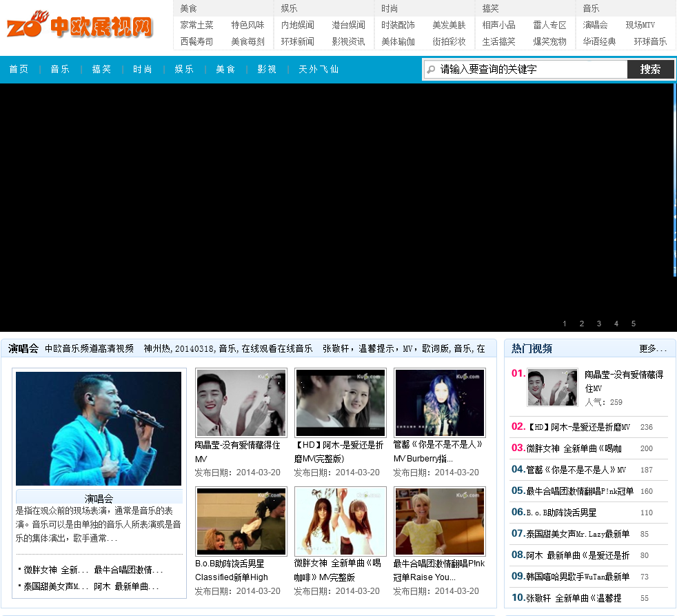Go to 环球音乐 category link
677x616 pixels.
(x=650, y=41)
